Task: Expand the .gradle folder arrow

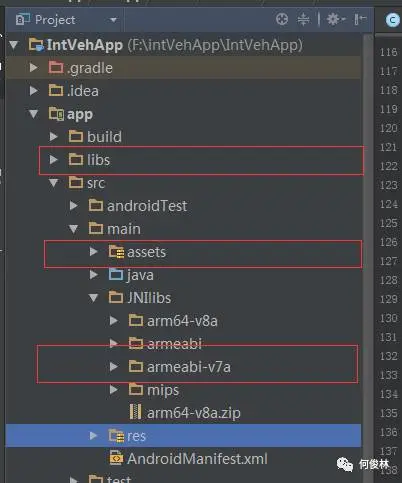Action: 33,68
